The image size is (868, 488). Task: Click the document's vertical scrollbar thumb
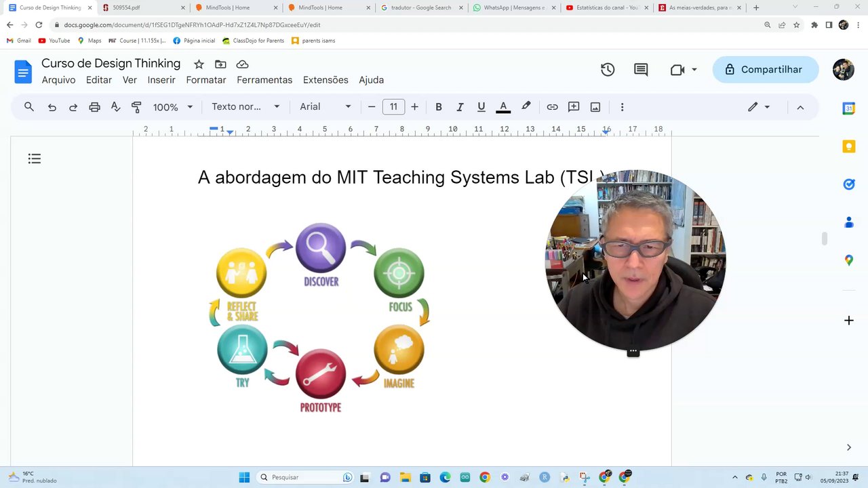pyautogui.click(x=825, y=239)
